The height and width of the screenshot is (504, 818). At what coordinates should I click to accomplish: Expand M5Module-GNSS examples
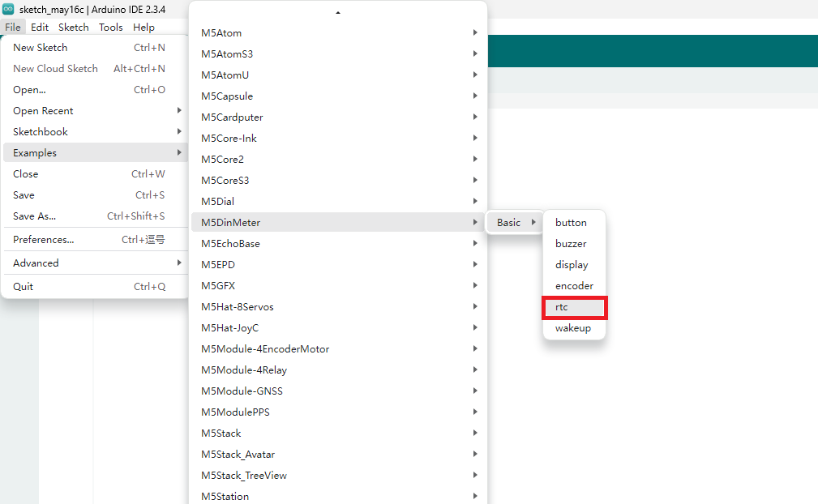[338, 391]
